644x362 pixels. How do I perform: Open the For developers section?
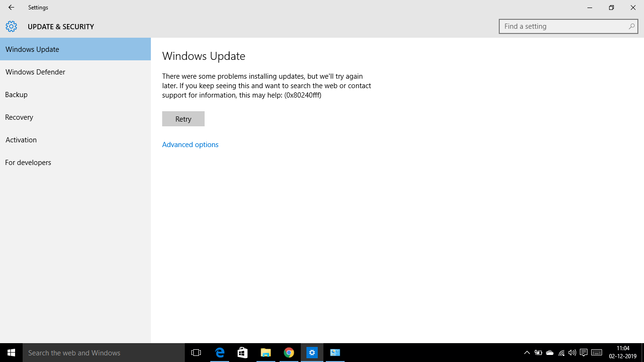(x=75, y=162)
